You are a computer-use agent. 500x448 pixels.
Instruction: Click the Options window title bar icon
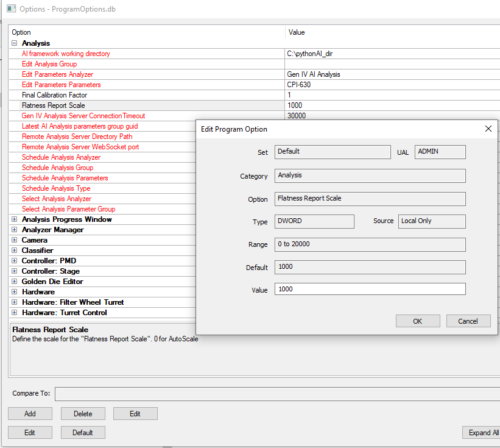(x=11, y=9)
